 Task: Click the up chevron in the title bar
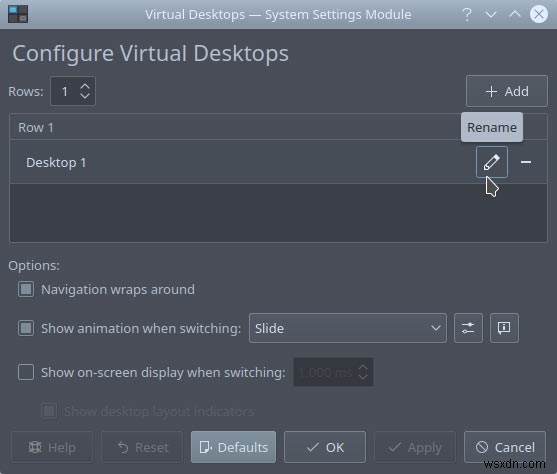coord(515,14)
